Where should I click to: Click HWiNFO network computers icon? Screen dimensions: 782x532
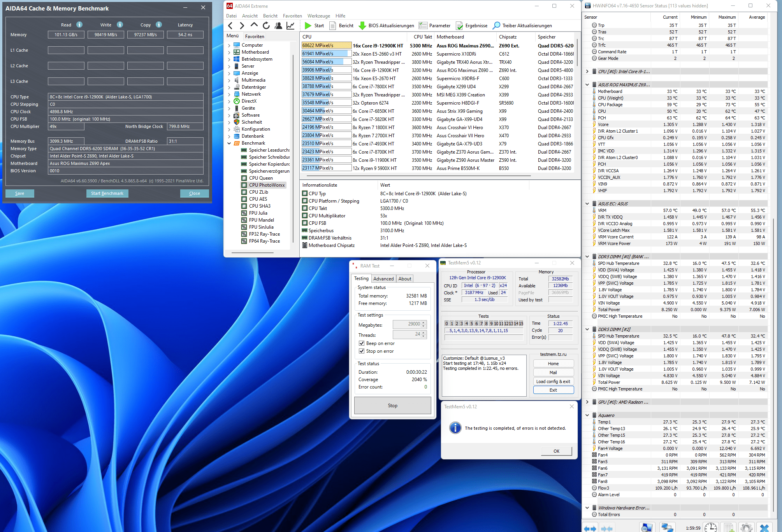click(668, 528)
